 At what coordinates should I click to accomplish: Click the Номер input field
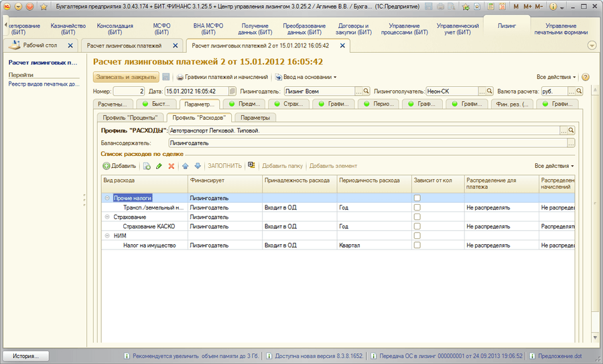click(129, 92)
